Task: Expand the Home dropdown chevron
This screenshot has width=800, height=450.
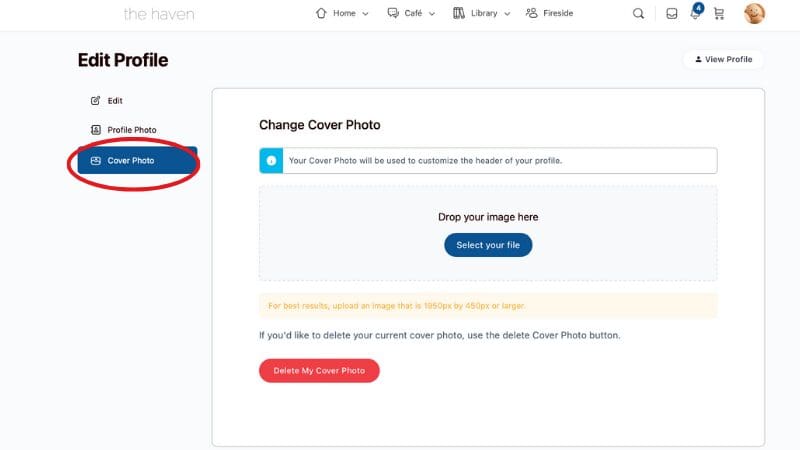Action: pos(365,14)
